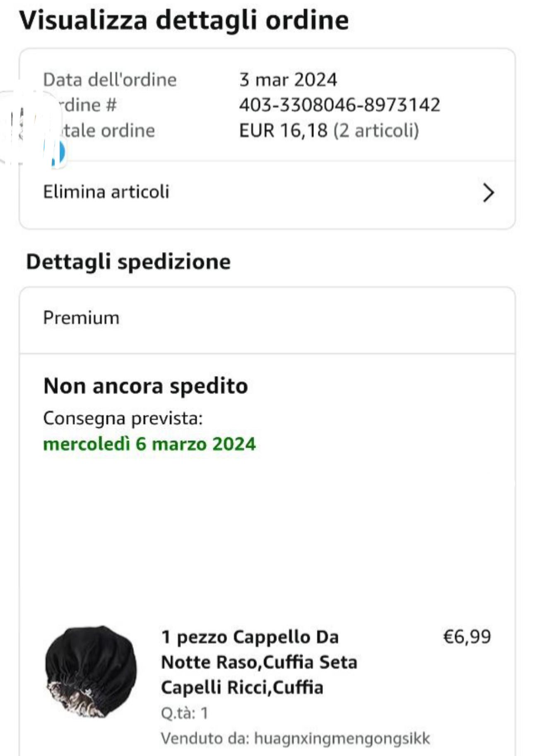Click the order date 3 mar 2024
This screenshot has width=534, height=756.
(x=288, y=79)
